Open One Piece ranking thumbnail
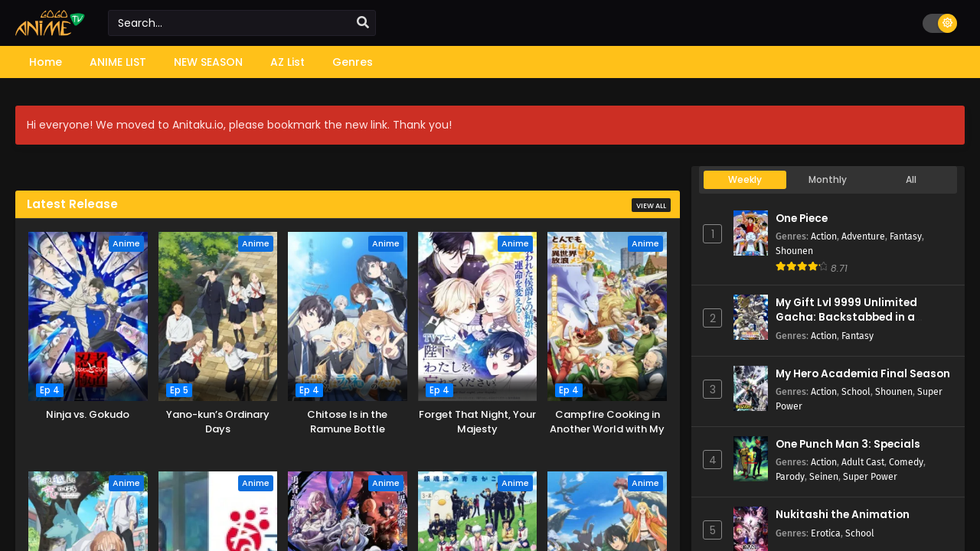 (x=750, y=233)
